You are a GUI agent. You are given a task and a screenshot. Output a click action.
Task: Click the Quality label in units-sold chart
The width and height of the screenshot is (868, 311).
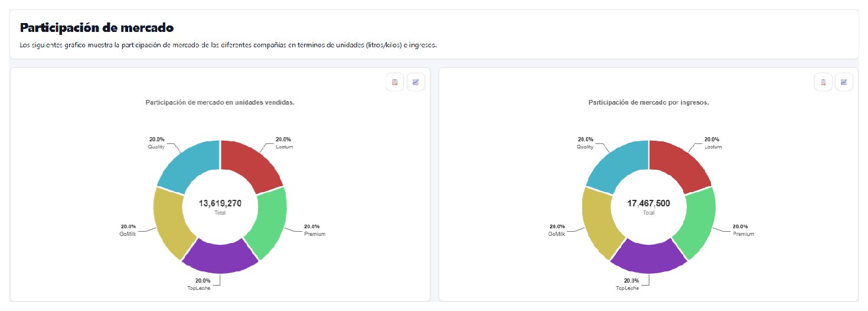[156, 147]
